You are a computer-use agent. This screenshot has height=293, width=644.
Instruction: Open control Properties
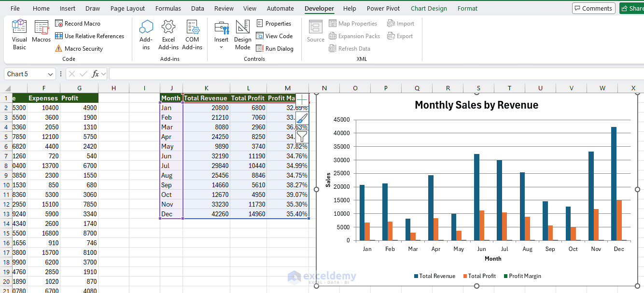(x=274, y=23)
